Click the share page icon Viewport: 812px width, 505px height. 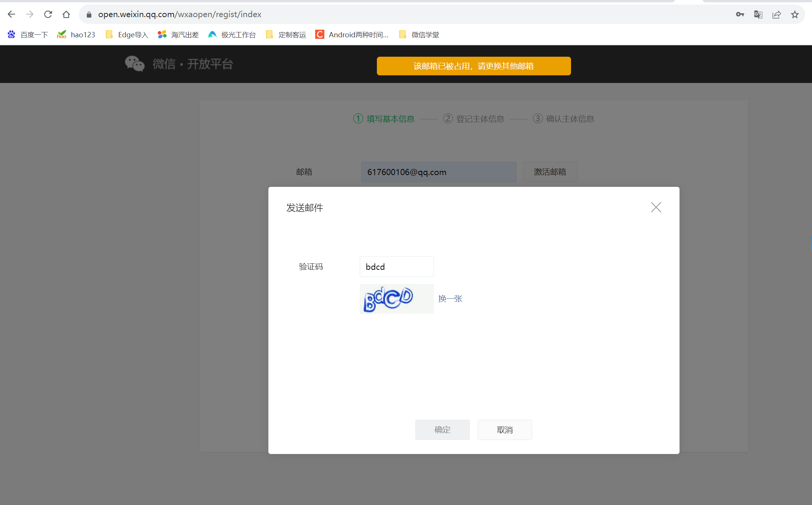[776, 14]
